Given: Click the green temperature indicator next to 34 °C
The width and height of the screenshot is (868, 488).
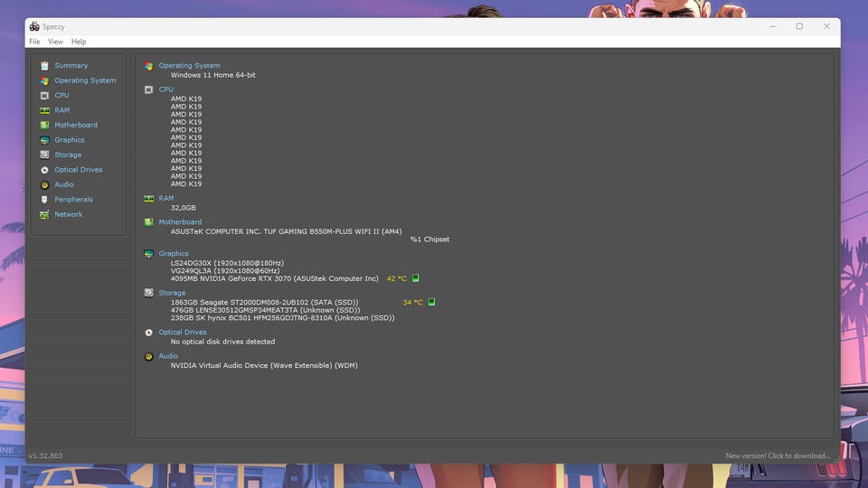Looking at the screenshot, I should [x=431, y=302].
